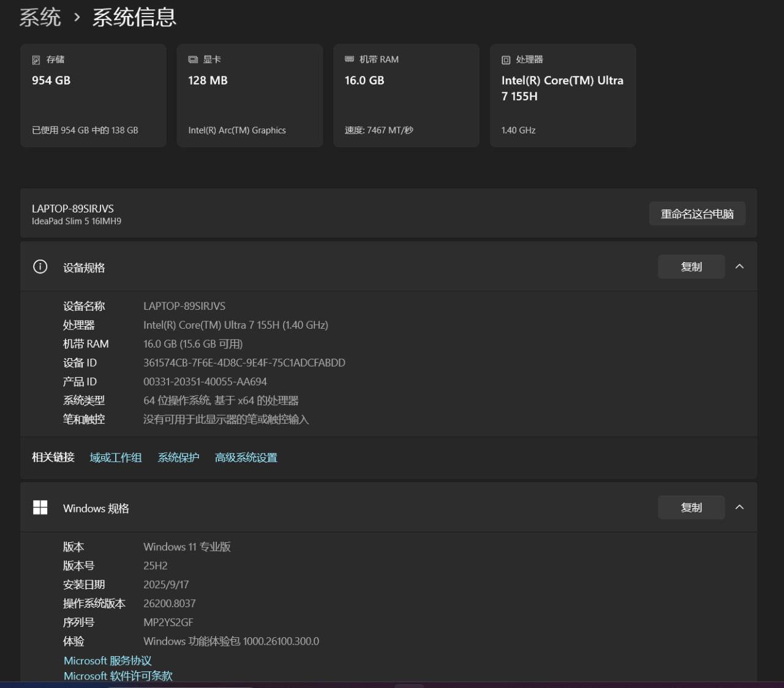The width and height of the screenshot is (784, 688).
Task: Select the Intel Arc Graphics text in 显卡 card
Action: [x=237, y=130]
